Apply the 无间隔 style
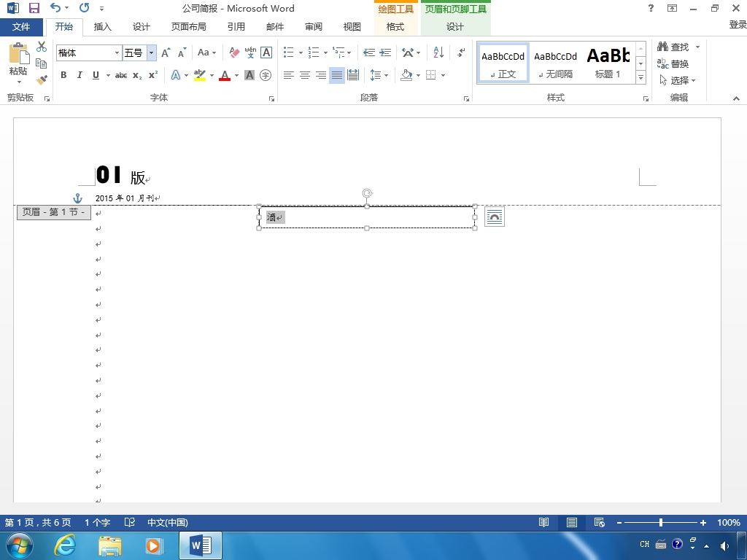The width and height of the screenshot is (747, 560). point(555,63)
